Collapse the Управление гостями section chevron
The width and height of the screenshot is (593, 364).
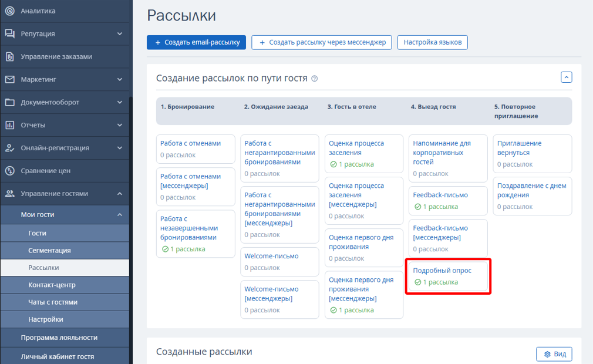(x=120, y=194)
